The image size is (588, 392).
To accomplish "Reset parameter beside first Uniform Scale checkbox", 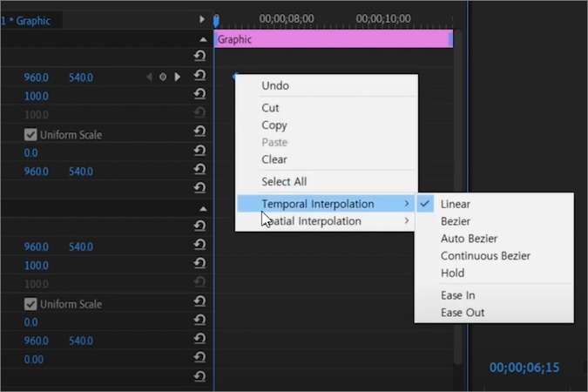I will (199, 134).
